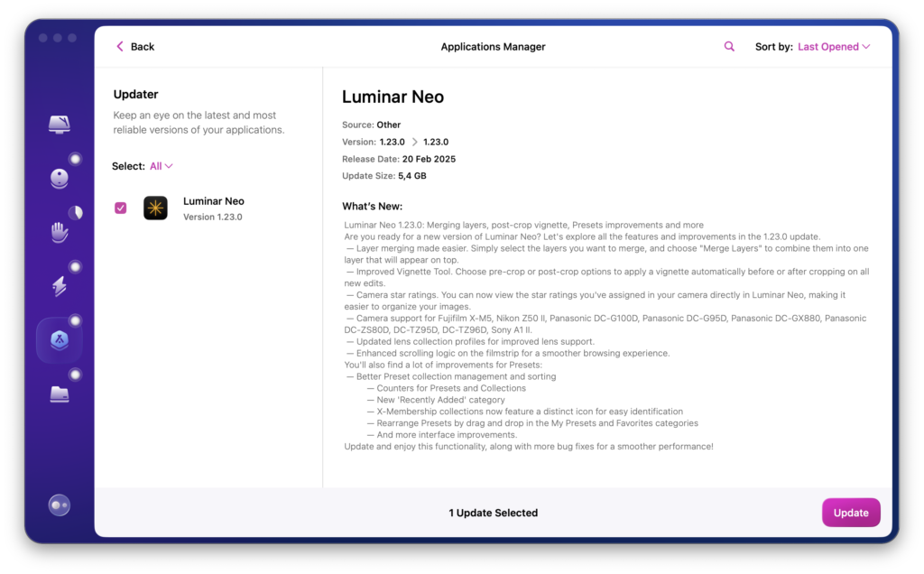Open the Select All dropdown
The image size is (924, 574).
pyautogui.click(x=161, y=166)
